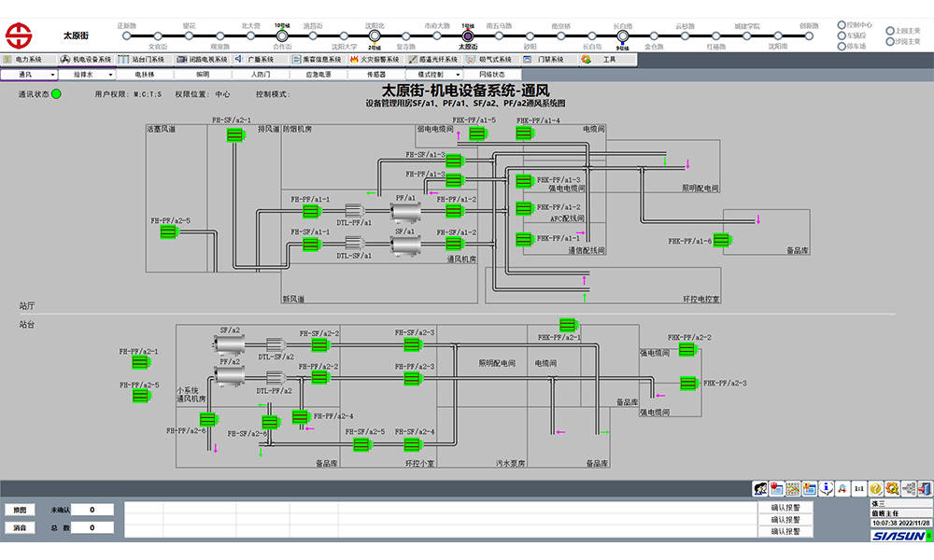The height and width of the screenshot is (560, 934).
Task: Expand the 模式控制 dropdown
Action: [x=435, y=74]
